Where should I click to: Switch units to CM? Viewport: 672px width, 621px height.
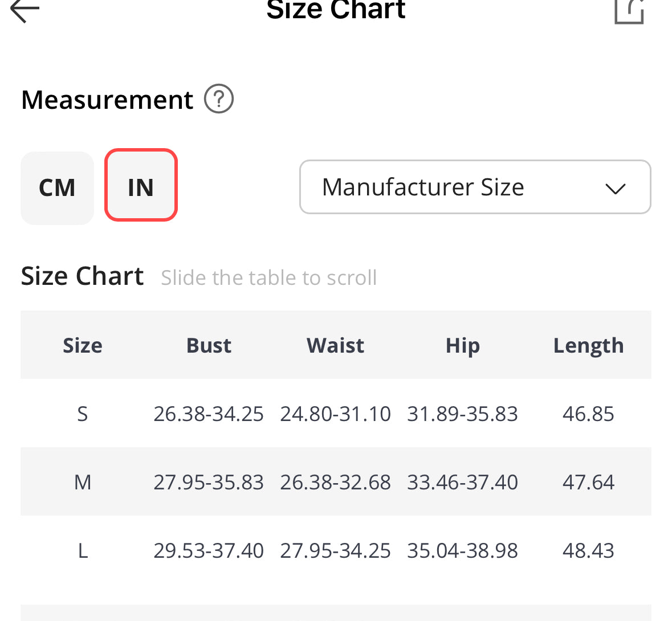coord(57,187)
